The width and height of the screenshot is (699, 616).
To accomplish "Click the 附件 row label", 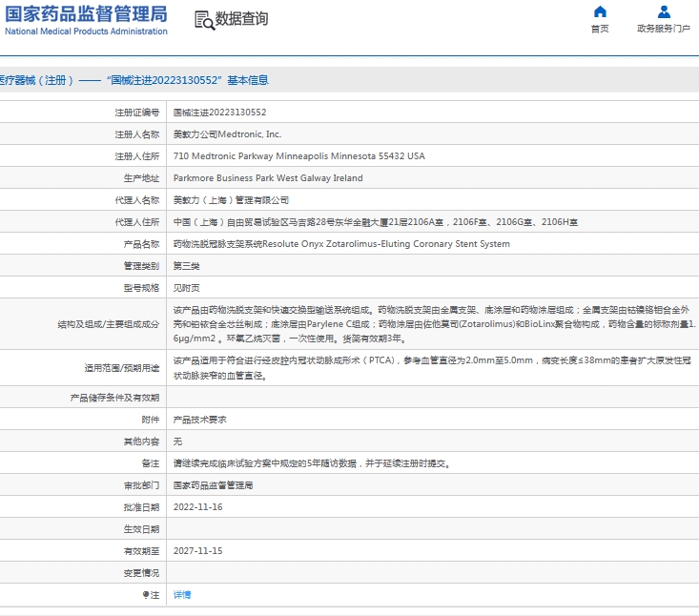I will [x=151, y=420].
